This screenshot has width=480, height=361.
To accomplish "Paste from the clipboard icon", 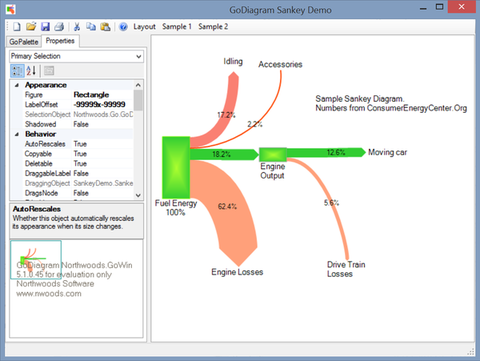I will (x=105, y=27).
